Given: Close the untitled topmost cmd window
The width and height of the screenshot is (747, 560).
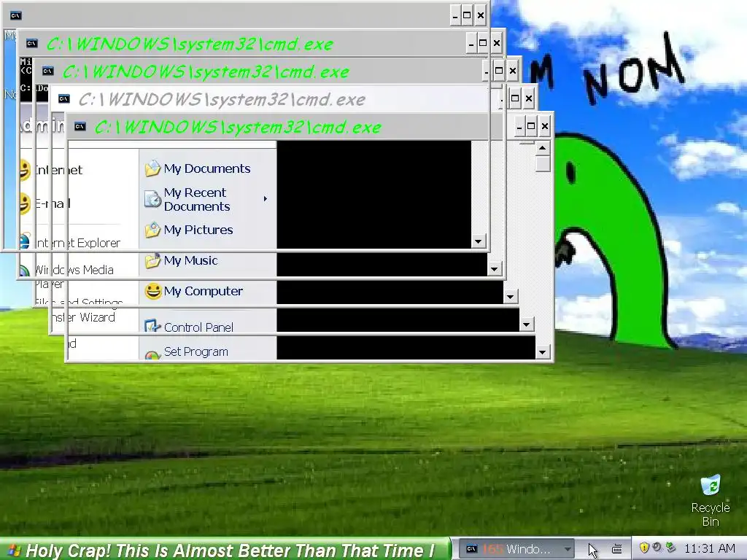Looking at the screenshot, I should [x=481, y=15].
